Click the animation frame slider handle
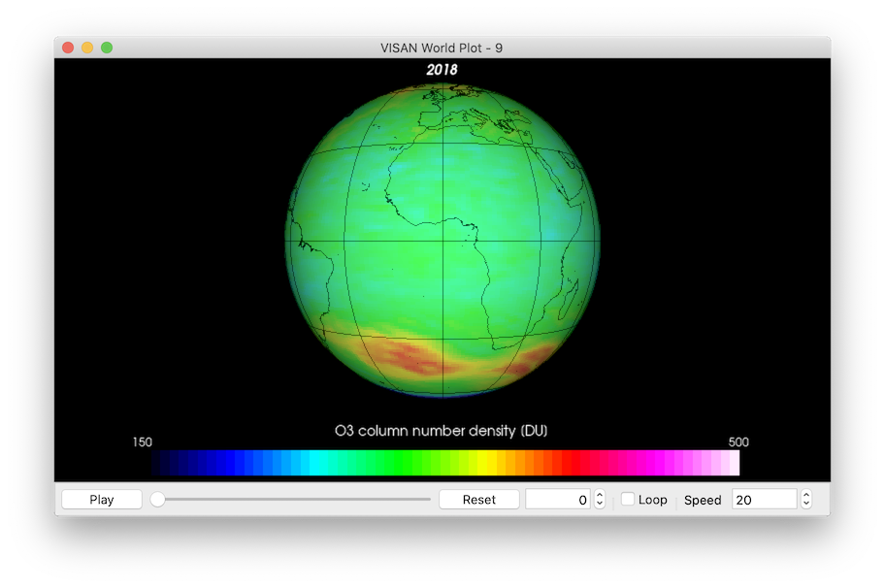Screen dimensions: 885x588 point(157,500)
